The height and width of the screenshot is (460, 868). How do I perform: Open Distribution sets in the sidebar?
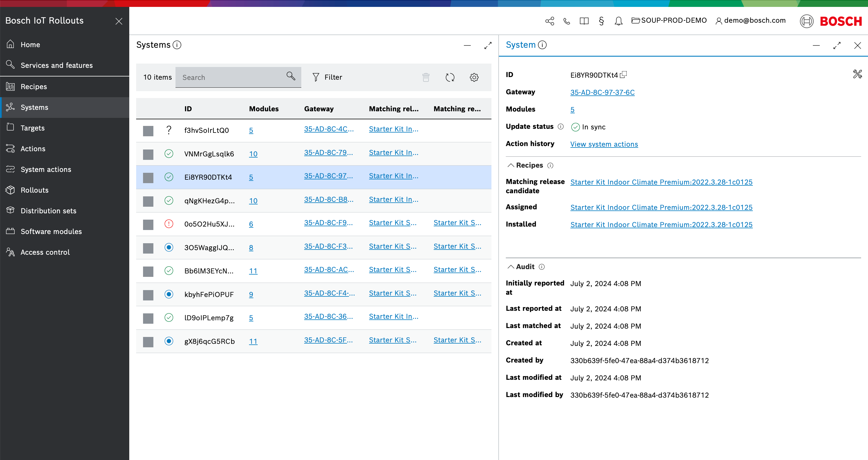click(65, 211)
